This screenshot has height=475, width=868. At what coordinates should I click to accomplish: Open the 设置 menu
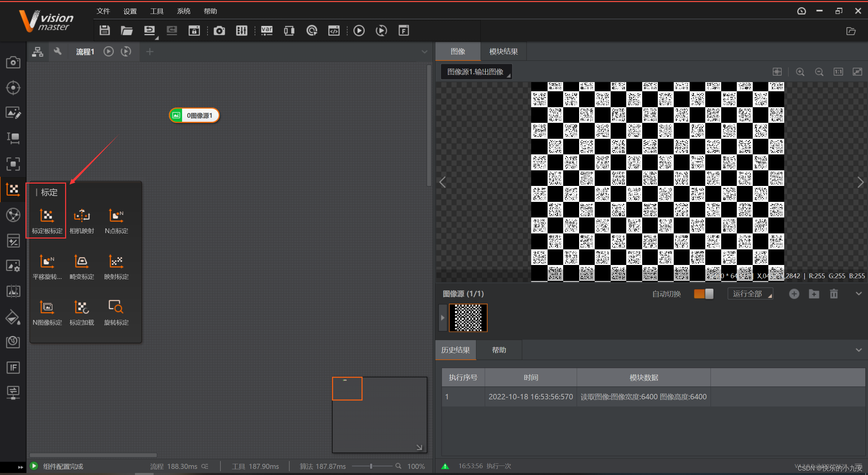[x=130, y=11]
